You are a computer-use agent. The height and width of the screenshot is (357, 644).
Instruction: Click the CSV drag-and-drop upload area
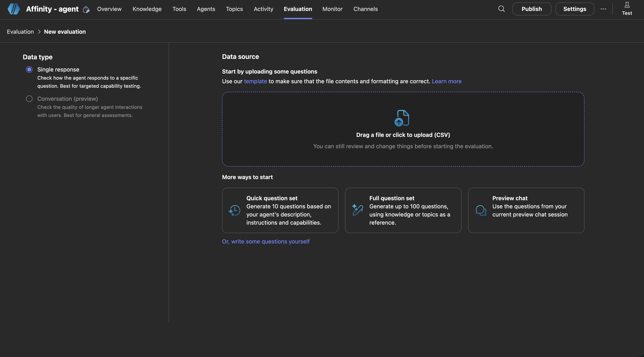[403, 129]
